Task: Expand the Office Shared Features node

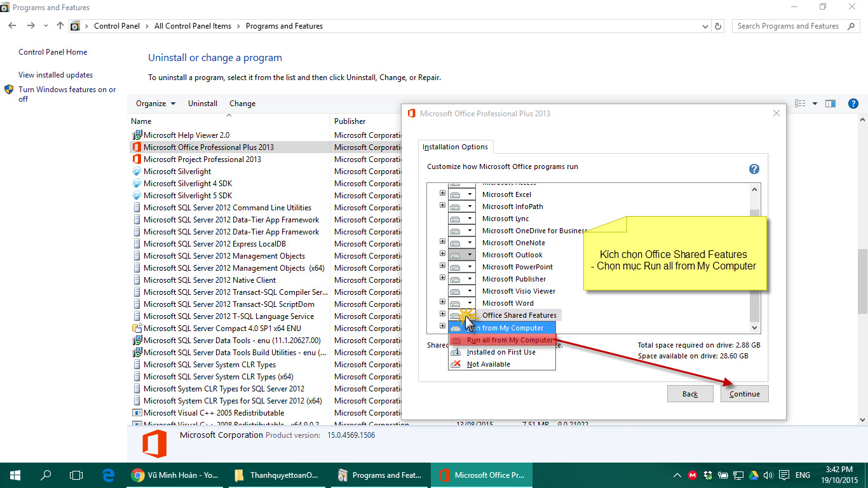Action: click(442, 315)
